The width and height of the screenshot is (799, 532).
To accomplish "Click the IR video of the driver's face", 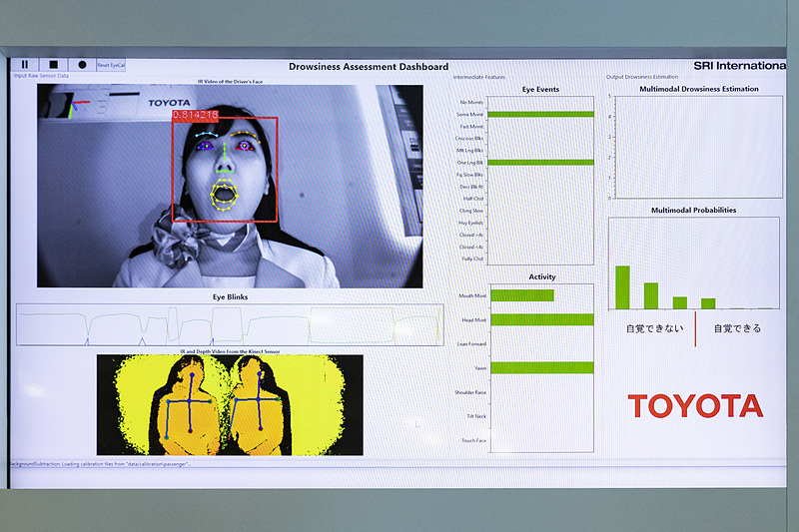I will coord(230,187).
